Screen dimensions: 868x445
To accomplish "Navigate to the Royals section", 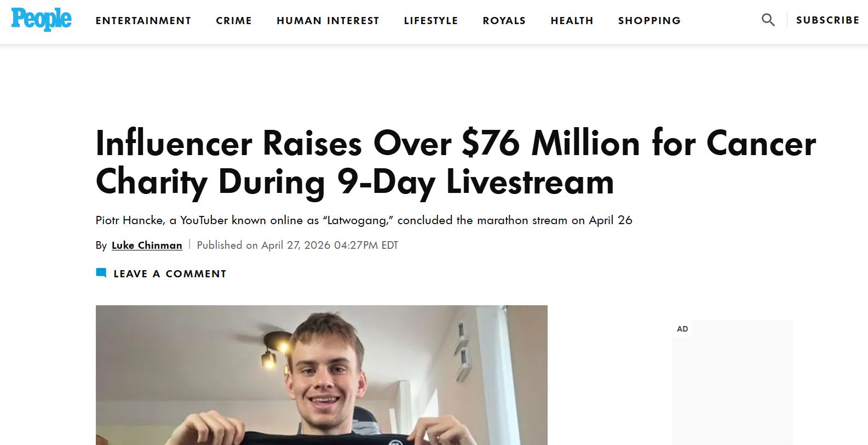I will pyautogui.click(x=504, y=21).
